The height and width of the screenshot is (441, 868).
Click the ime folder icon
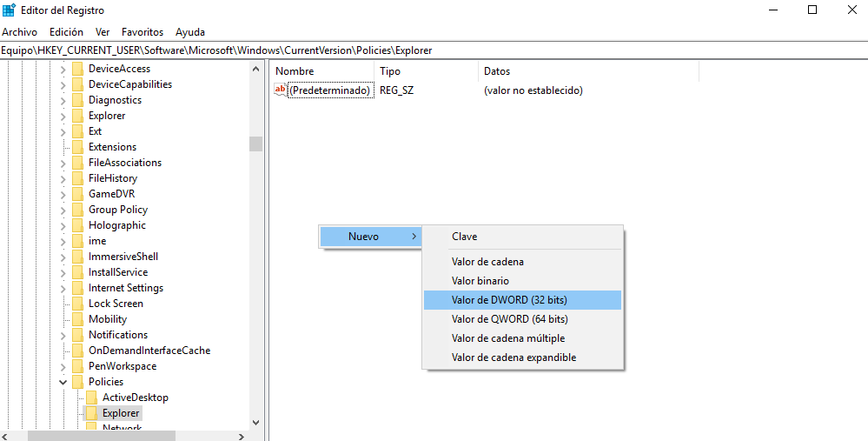click(x=77, y=241)
